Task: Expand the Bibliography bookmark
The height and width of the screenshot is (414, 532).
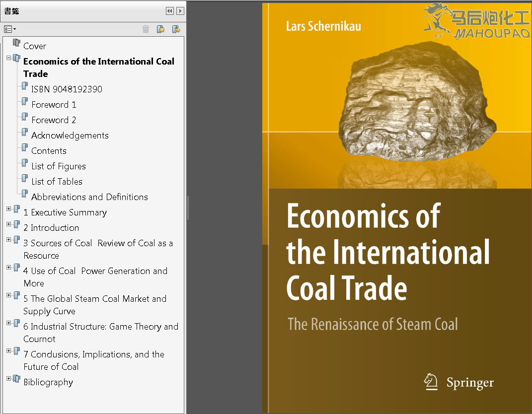Action: (9, 378)
